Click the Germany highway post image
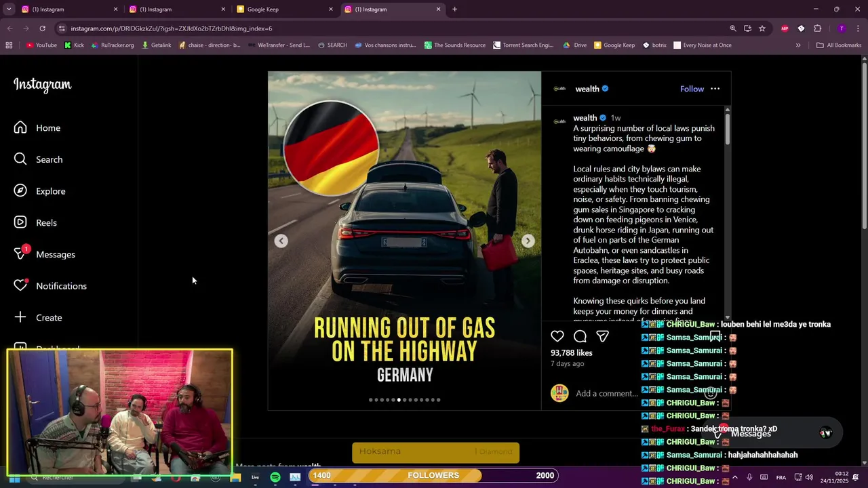The width and height of the screenshot is (868, 488). 404,241
